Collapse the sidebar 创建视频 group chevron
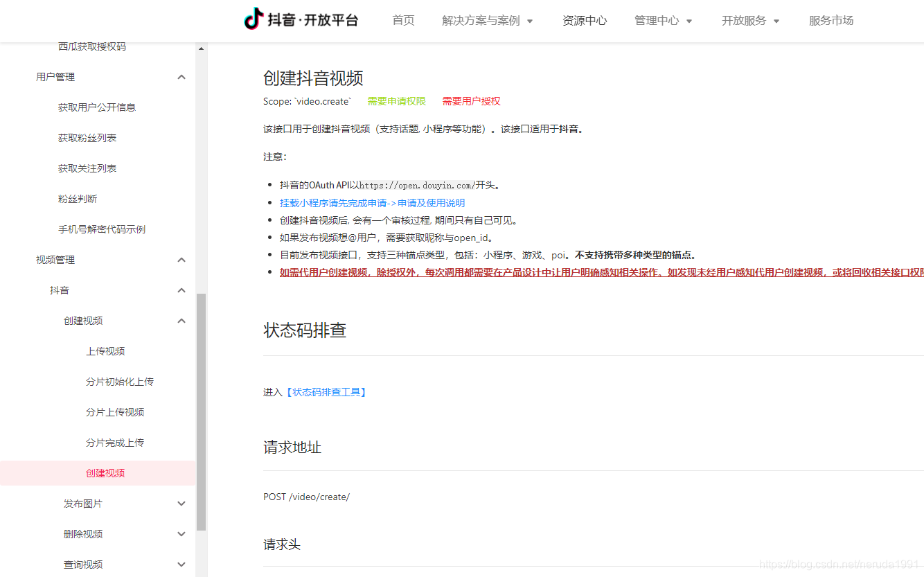 [x=181, y=321]
